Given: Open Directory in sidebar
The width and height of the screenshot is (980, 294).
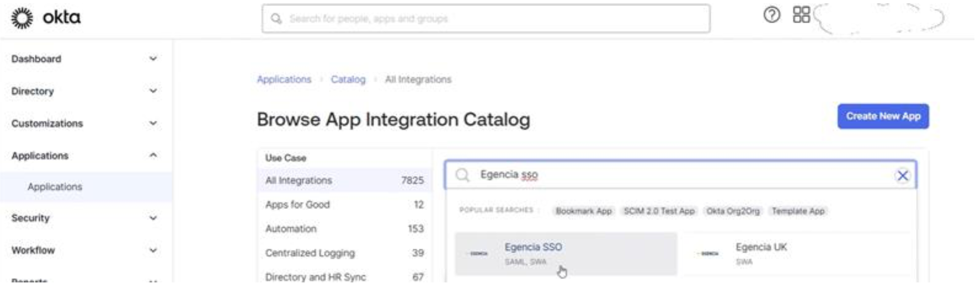Looking at the screenshot, I should pyautogui.click(x=32, y=91).
